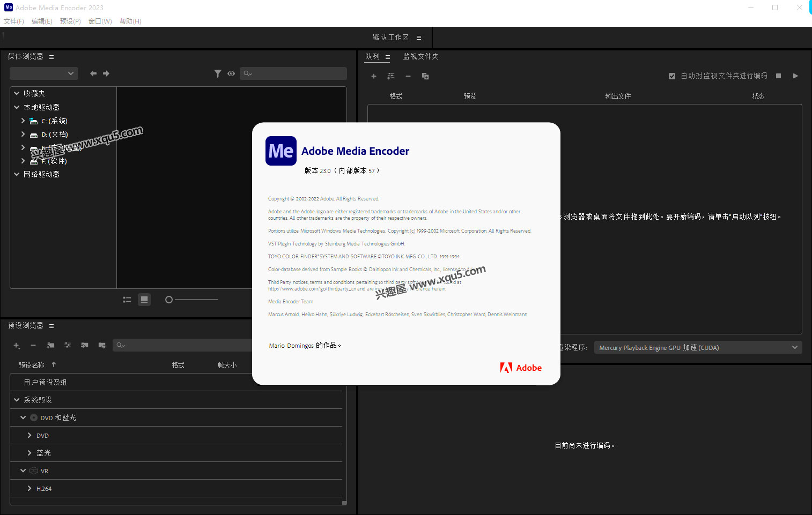Click Media Browser search field

(x=293, y=73)
